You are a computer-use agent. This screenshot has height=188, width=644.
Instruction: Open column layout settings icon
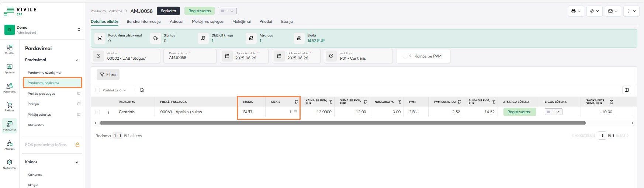626,90
